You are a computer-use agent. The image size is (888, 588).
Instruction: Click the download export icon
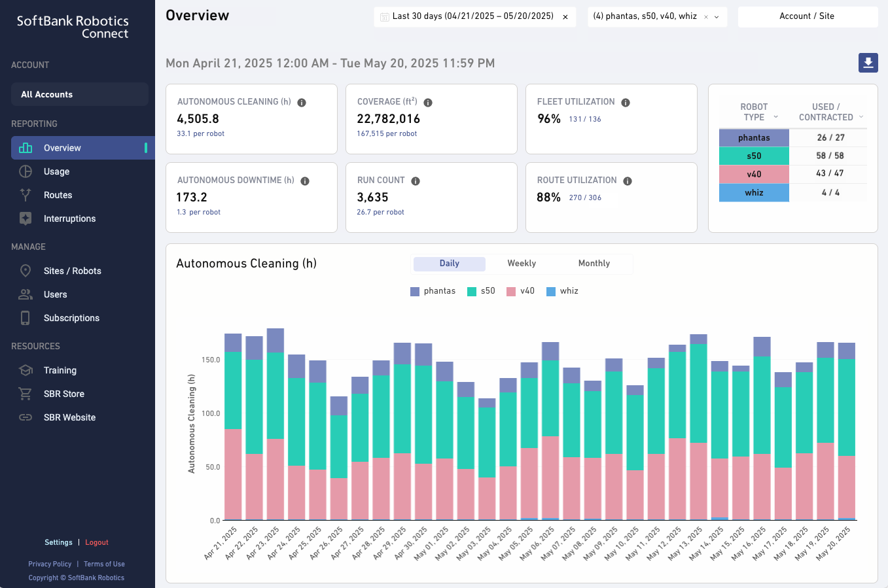point(868,63)
